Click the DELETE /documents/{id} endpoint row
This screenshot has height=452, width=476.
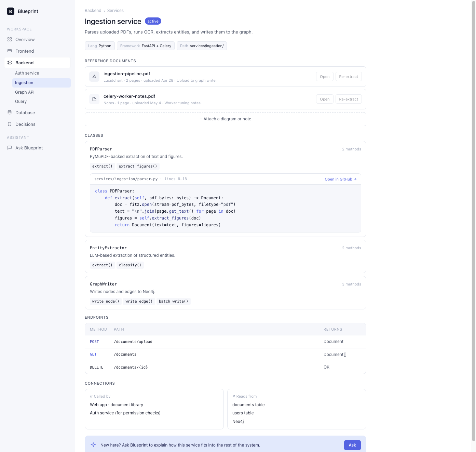tap(226, 367)
